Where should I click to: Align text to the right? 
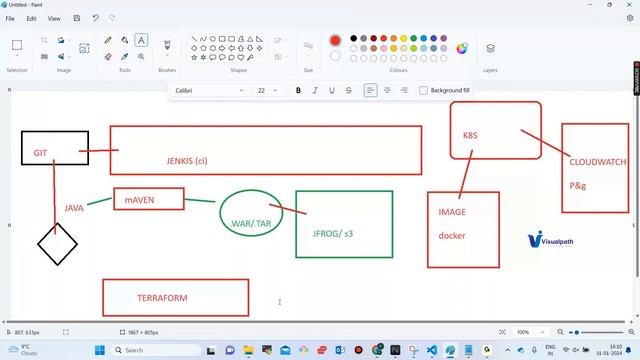point(404,90)
